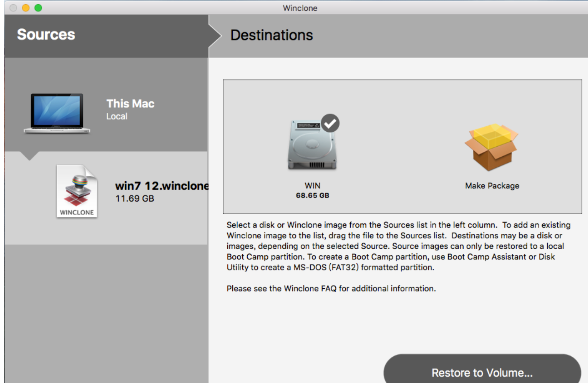Choose the Make Package box icon
The width and height of the screenshot is (588, 383).
click(492, 147)
